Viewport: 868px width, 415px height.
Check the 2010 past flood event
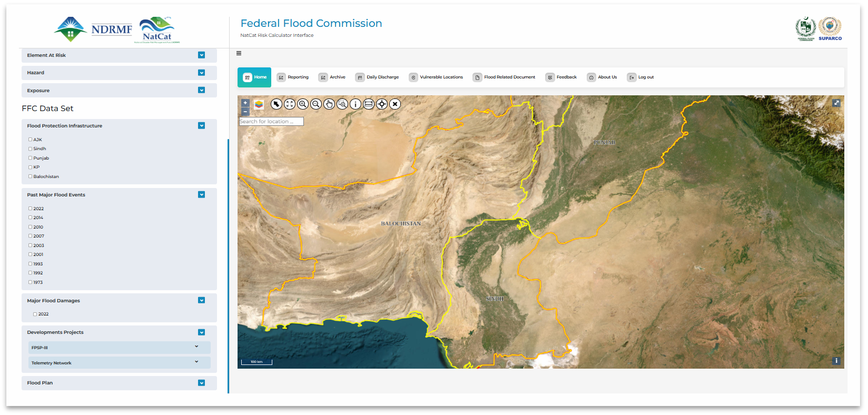[x=31, y=227]
